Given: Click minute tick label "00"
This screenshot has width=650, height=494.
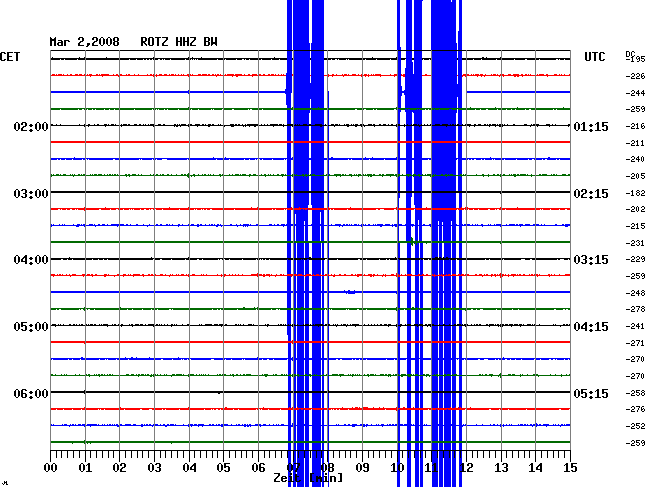Looking at the screenshot, I should (x=50, y=468).
